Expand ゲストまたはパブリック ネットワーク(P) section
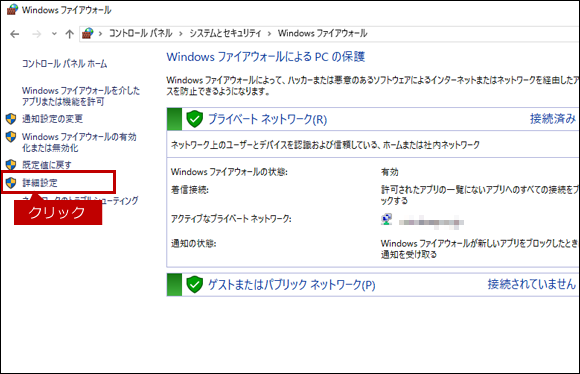The width and height of the screenshot is (580, 374). click(x=291, y=285)
